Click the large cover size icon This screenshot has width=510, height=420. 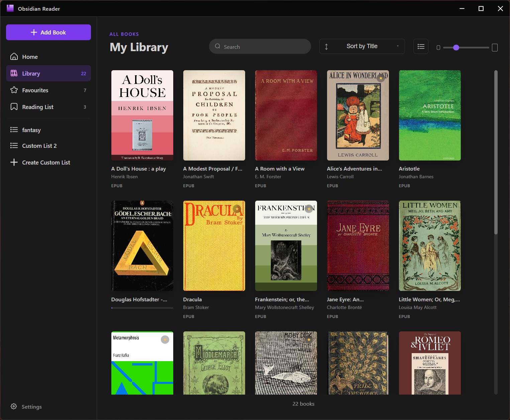pyautogui.click(x=495, y=47)
